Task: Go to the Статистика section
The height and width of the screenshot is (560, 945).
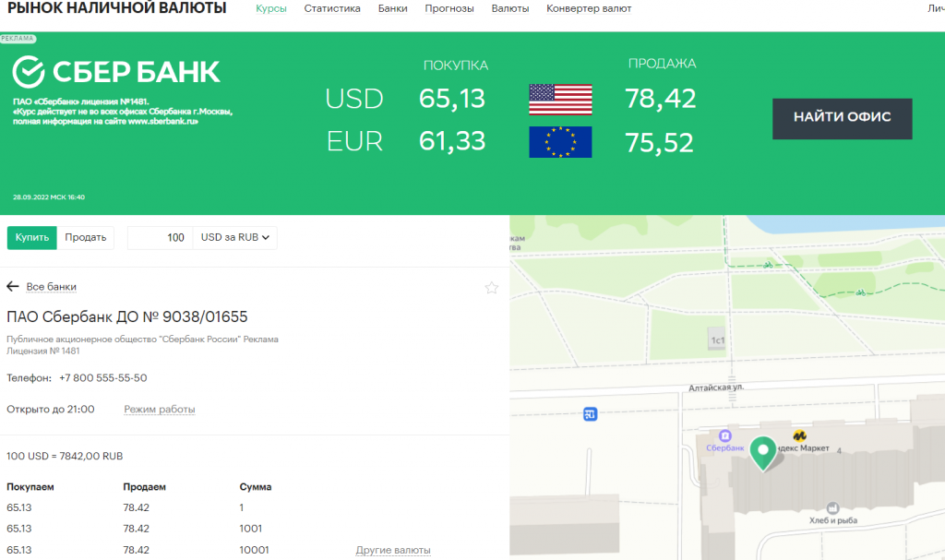Action: pos(332,8)
